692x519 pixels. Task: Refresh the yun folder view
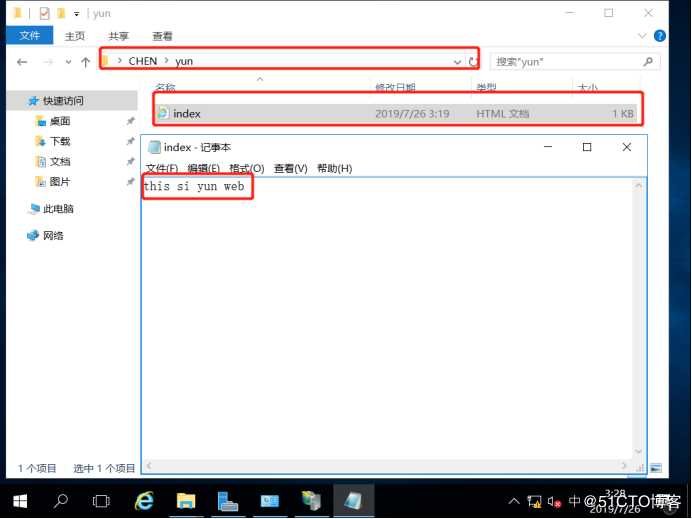click(x=474, y=62)
